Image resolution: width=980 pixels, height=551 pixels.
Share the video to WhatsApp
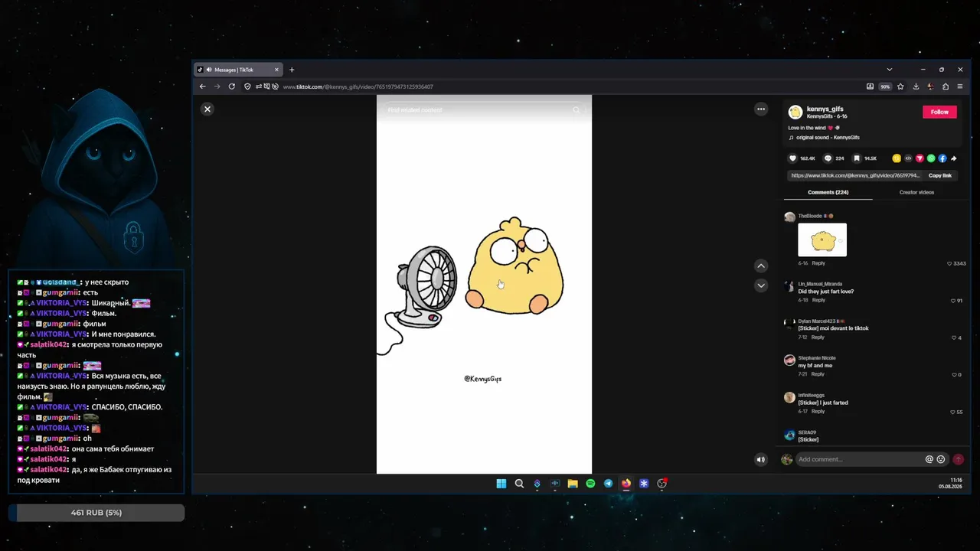click(931, 158)
